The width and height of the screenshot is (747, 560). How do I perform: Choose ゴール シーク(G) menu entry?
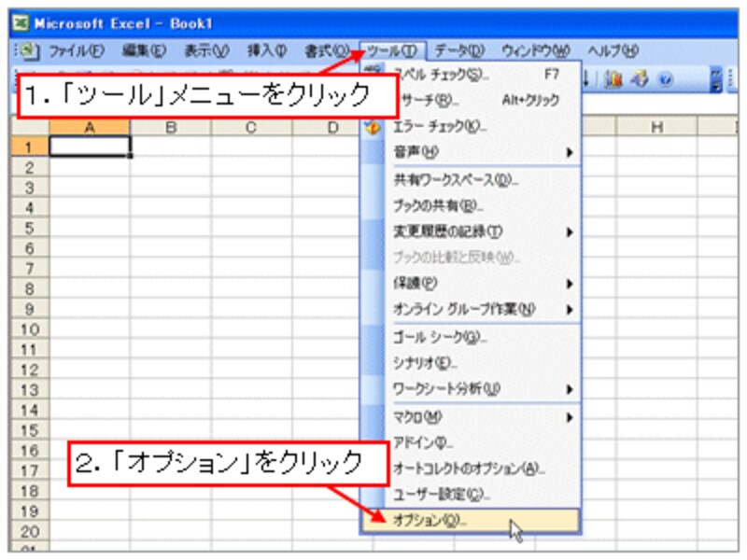(471, 338)
